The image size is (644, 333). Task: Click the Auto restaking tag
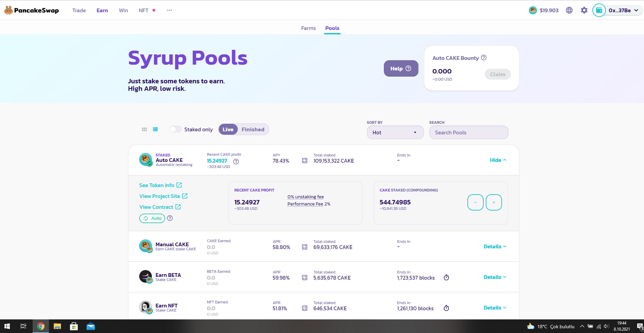[x=152, y=218]
